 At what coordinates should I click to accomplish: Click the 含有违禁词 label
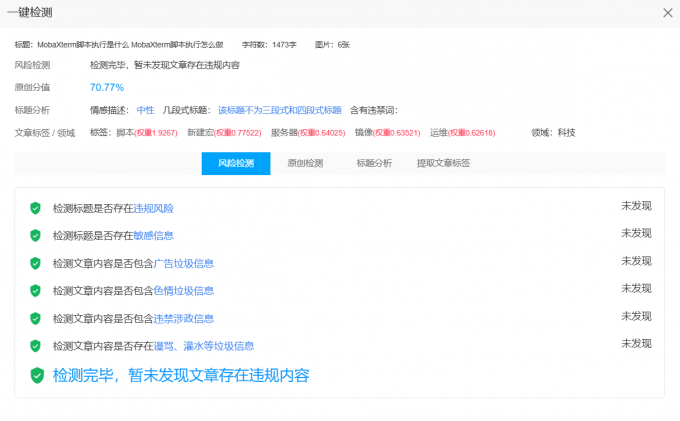pos(374,110)
